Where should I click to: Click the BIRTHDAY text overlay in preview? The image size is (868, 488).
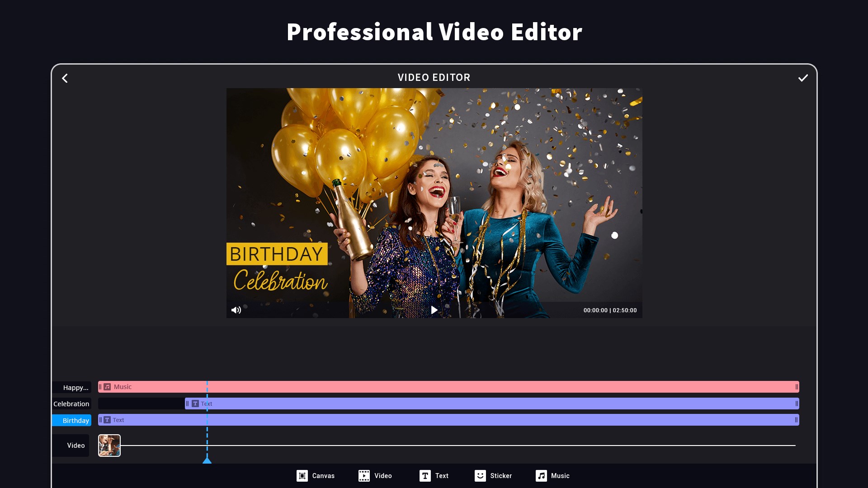pos(276,254)
